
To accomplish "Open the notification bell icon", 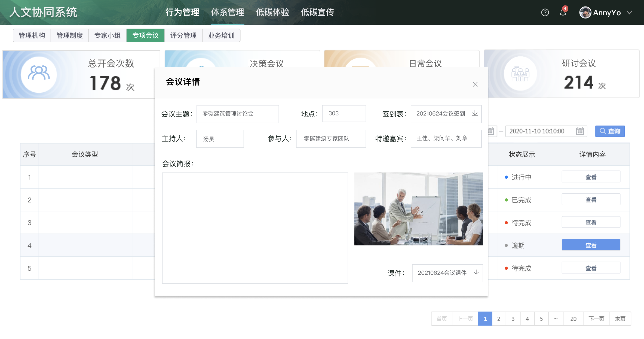I will (x=563, y=13).
